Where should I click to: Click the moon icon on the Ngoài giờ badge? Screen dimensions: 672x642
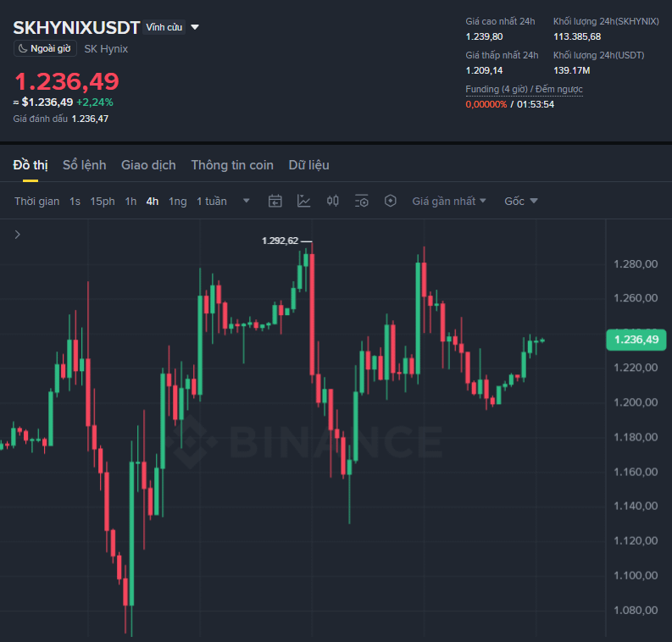23,48
